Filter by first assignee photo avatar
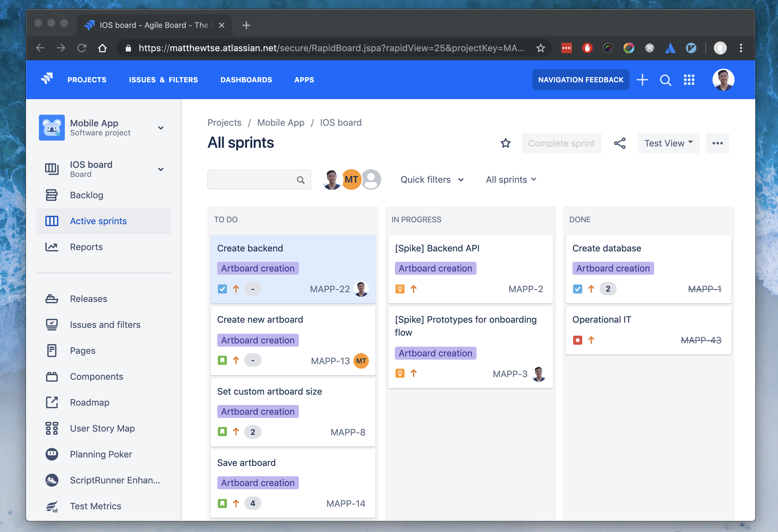The width and height of the screenshot is (778, 532). pos(331,180)
